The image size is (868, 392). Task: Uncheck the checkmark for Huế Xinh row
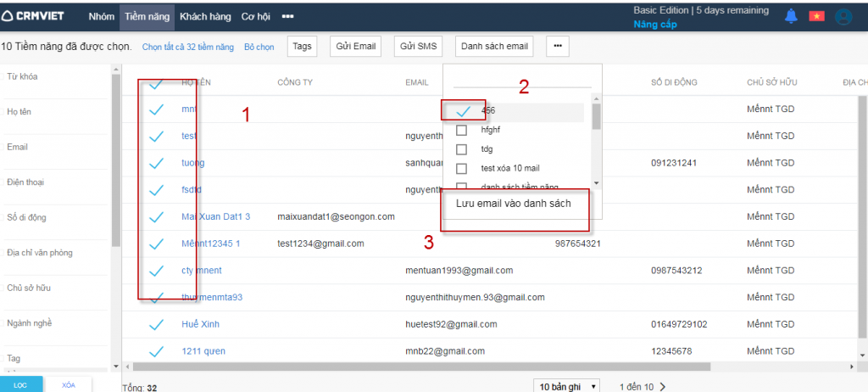tap(156, 324)
